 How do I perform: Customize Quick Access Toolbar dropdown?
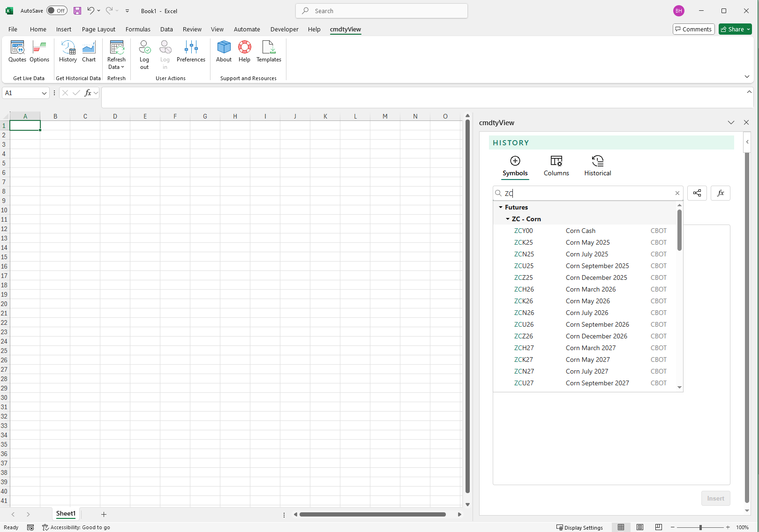127,11
